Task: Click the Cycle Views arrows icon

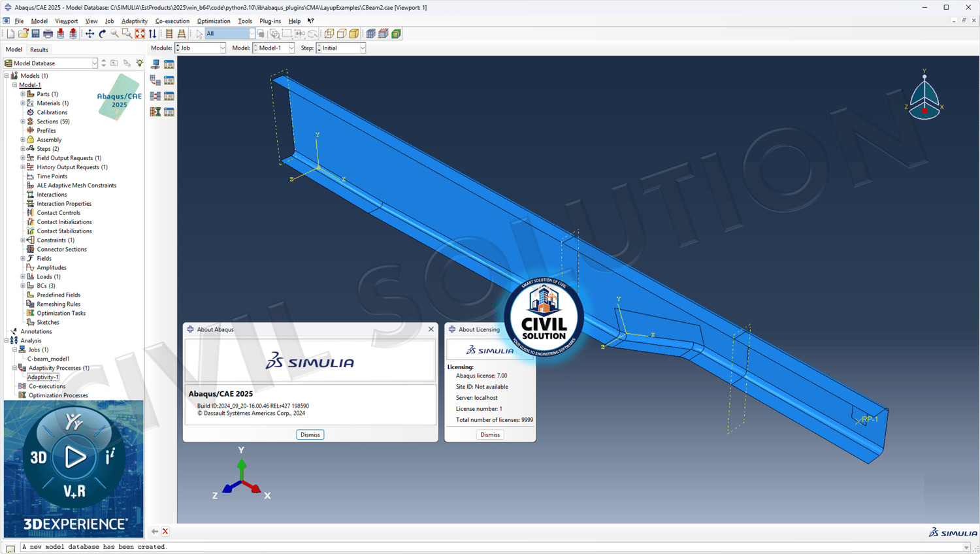Action: point(152,34)
